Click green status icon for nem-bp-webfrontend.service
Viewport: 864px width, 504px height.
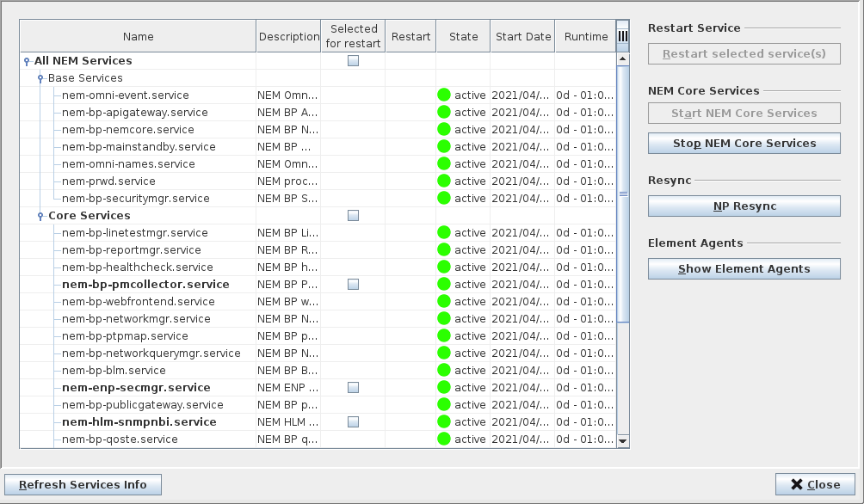point(444,302)
